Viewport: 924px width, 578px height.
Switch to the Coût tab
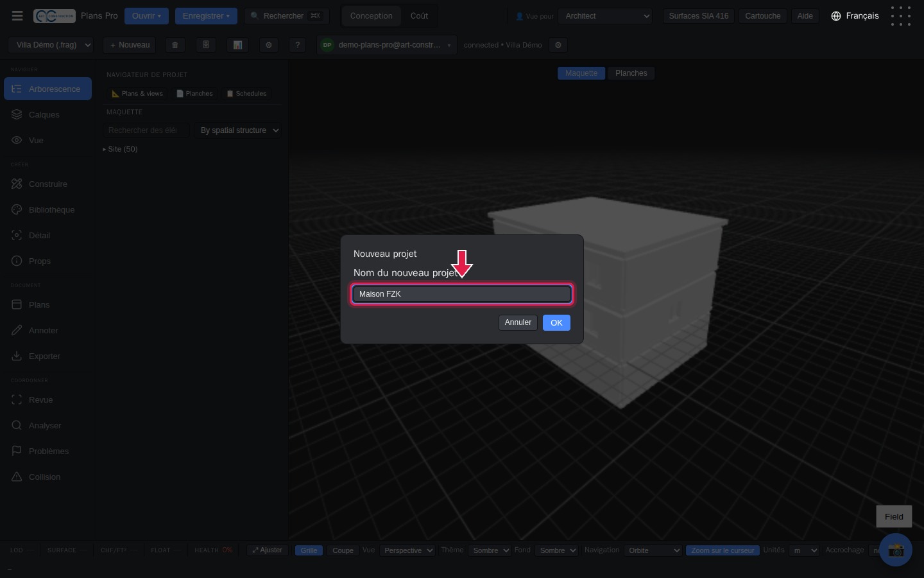419,16
